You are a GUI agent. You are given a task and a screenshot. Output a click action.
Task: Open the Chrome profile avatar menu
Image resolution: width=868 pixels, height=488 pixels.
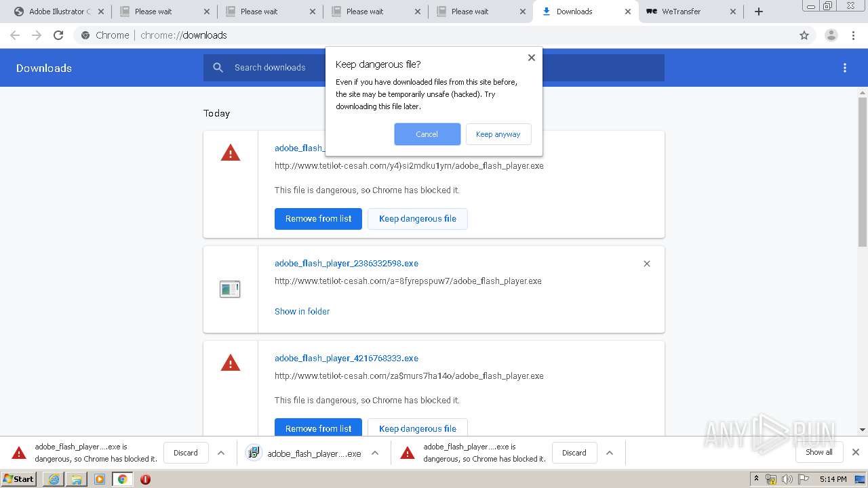click(x=831, y=35)
